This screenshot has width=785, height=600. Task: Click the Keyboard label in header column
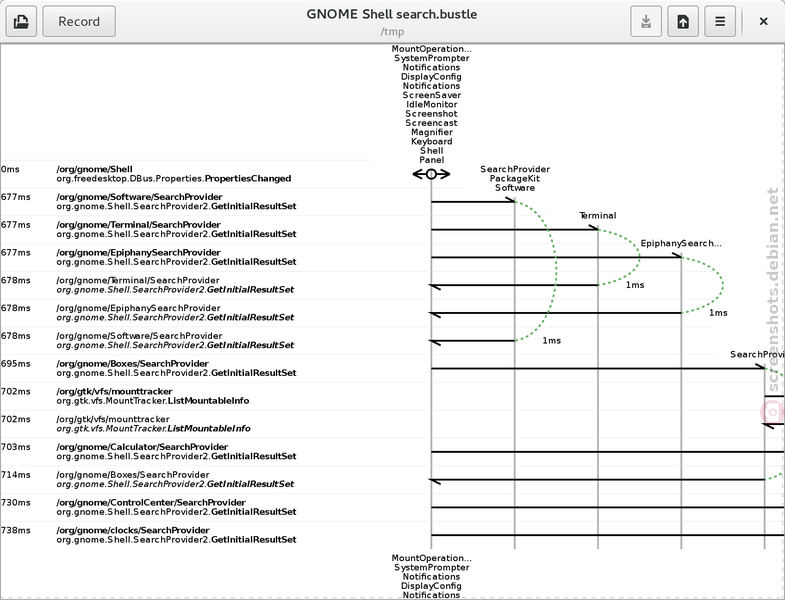click(432, 142)
